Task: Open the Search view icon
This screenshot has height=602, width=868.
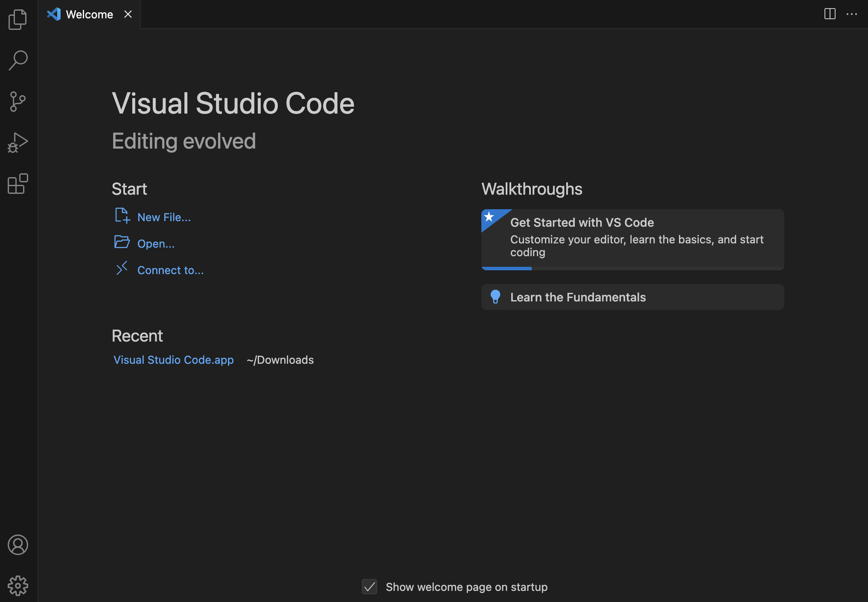Action: (x=18, y=60)
